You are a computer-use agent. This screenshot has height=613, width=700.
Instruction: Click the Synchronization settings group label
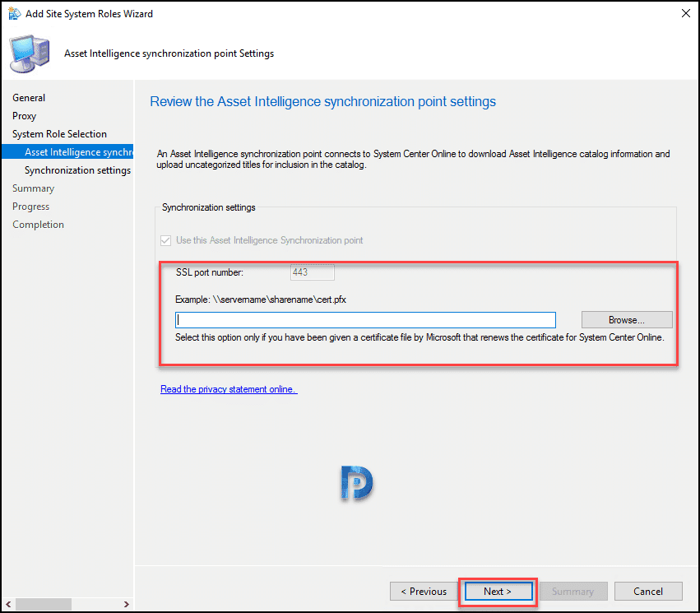(x=208, y=207)
